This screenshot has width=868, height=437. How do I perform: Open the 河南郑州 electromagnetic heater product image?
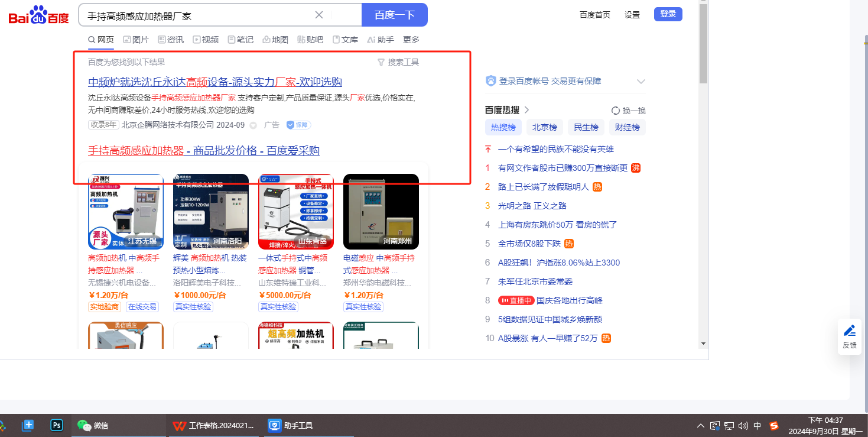pos(381,212)
